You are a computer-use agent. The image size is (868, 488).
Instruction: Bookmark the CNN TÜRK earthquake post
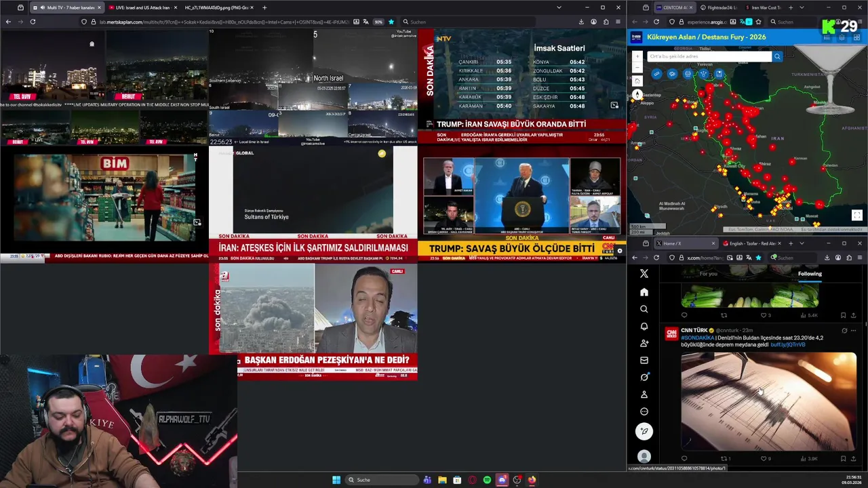point(843,459)
